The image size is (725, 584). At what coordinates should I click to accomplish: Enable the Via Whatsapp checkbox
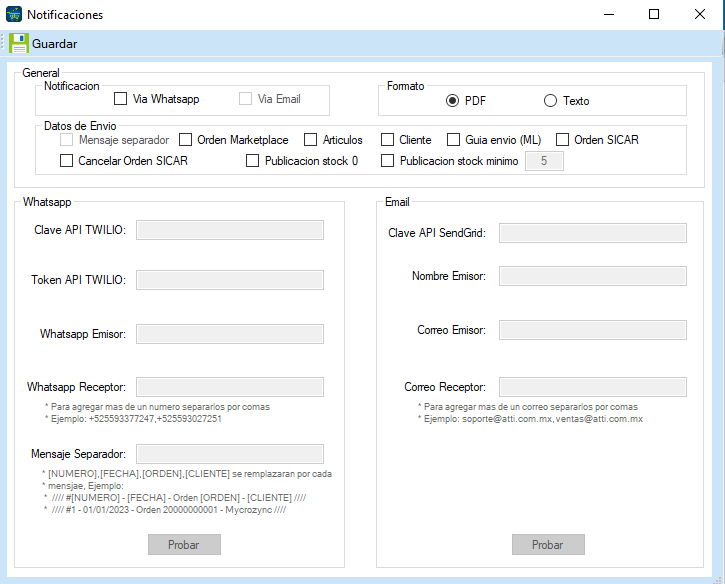(x=120, y=99)
